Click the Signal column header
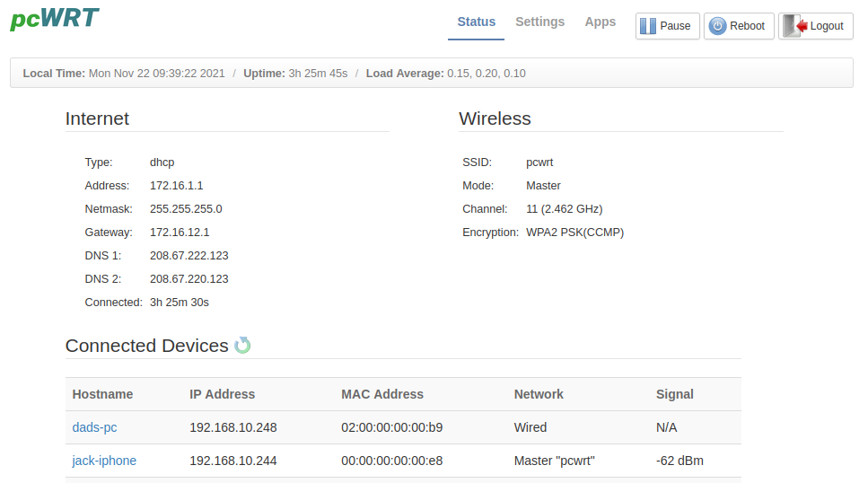 tap(674, 394)
